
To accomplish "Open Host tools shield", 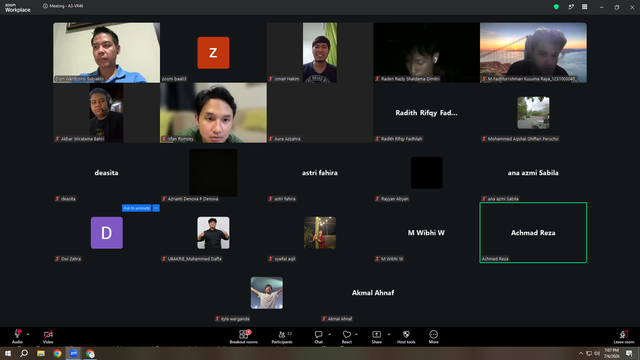I will [406, 336].
